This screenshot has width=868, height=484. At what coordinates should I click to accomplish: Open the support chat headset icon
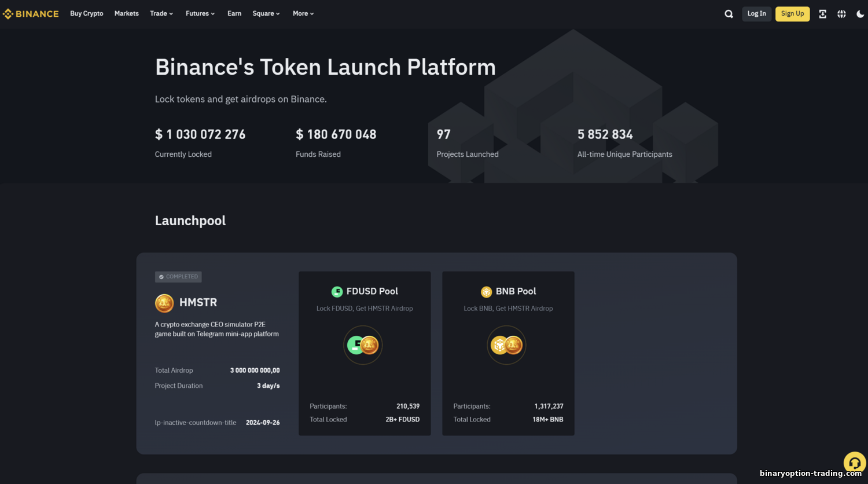[855, 463]
